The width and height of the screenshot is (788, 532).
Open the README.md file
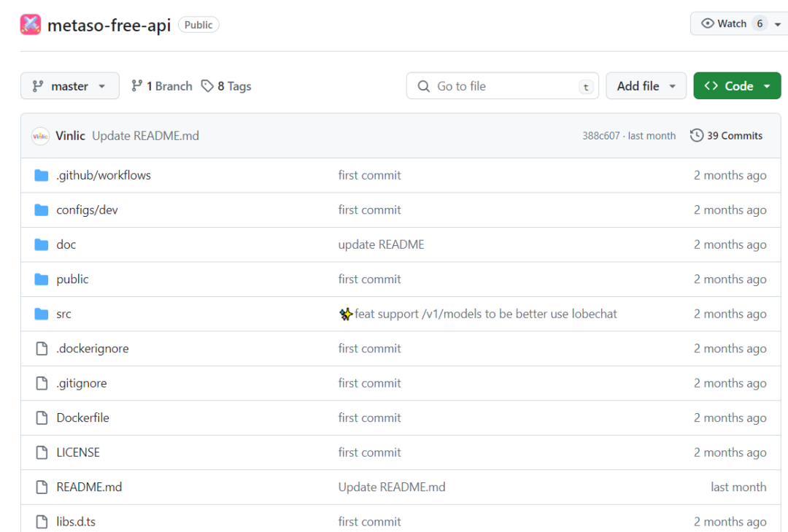[x=89, y=487]
